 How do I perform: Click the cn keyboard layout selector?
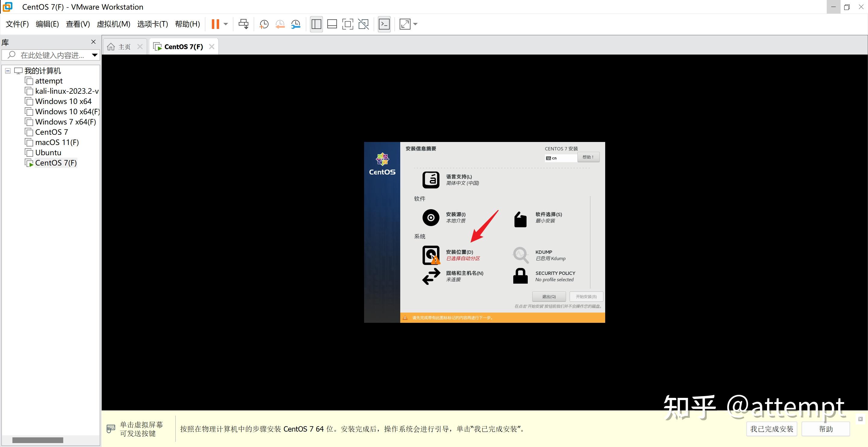click(560, 158)
